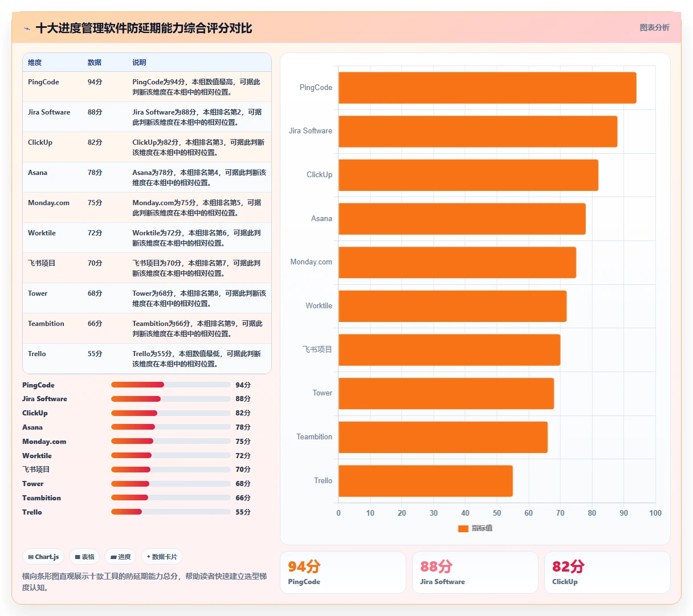
Task: Click the description 'Jira Software为88分,本组排名第2'
Action: (197, 117)
